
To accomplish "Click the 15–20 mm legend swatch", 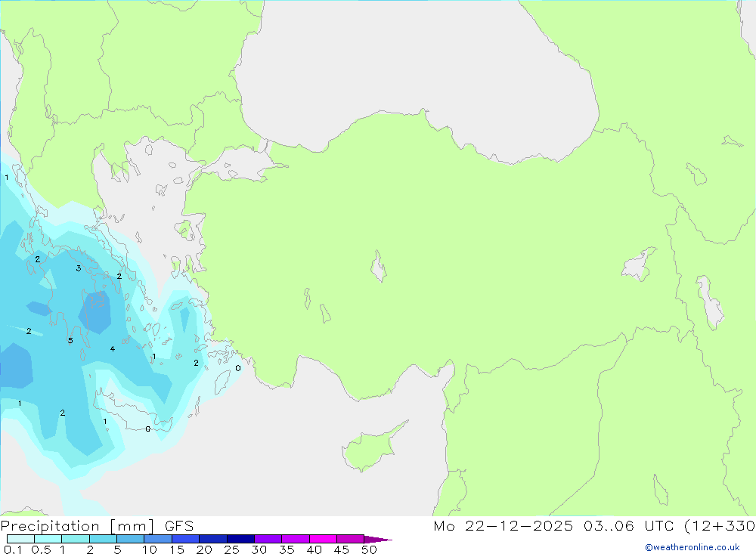I will [186, 539].
